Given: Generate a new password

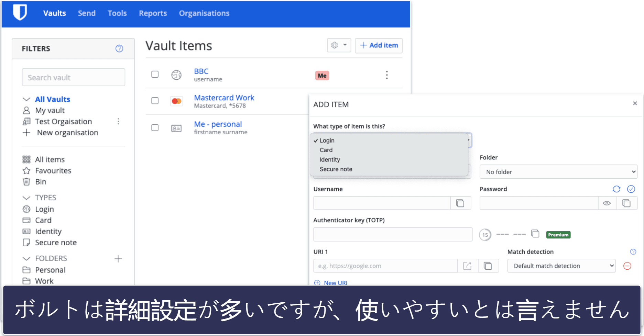Looking at the screenshot, I should [616, 189].
